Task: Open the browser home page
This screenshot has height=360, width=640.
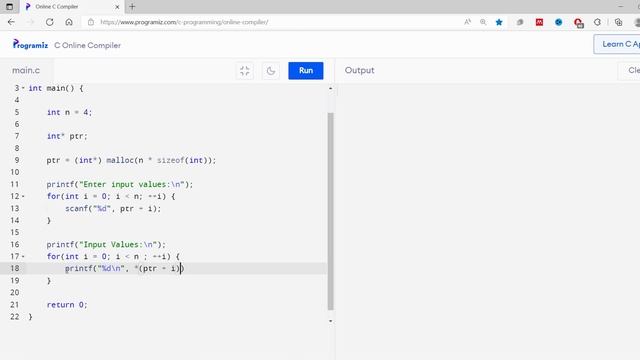Action: [x=69, y=22]
